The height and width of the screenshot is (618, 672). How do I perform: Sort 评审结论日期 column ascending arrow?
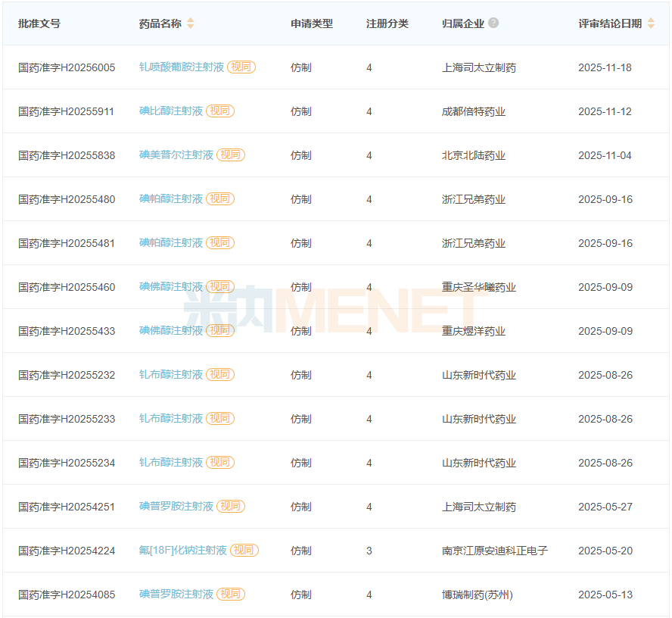coord(651,20)
